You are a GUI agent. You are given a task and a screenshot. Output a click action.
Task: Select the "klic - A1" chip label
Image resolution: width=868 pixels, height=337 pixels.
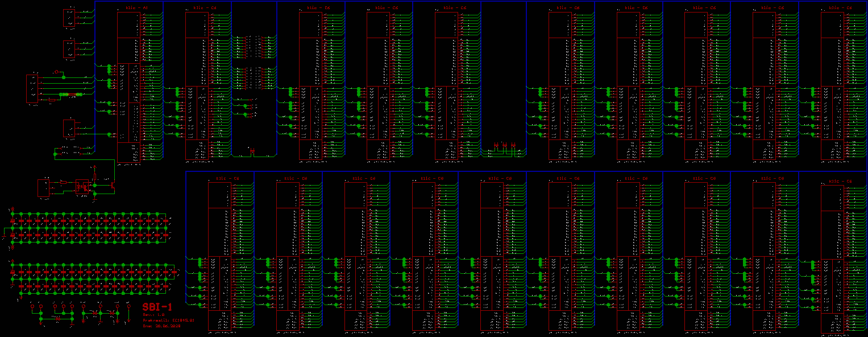(x=136, y=8)
